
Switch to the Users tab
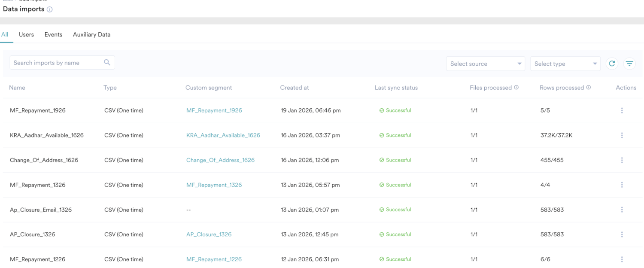[26, 34]
